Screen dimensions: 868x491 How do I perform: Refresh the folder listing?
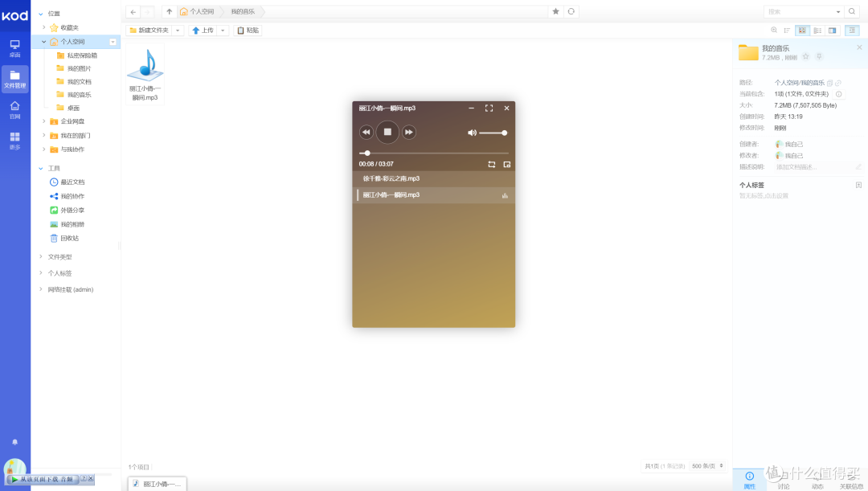point(571,11)
